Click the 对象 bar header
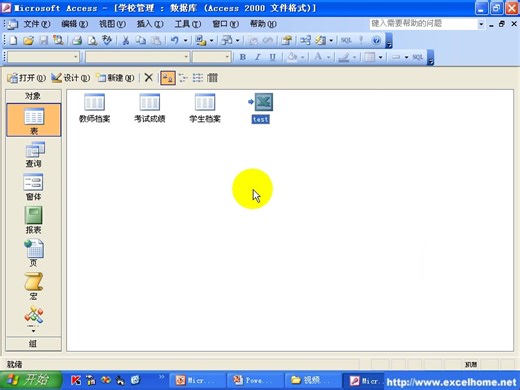 pos(33,96)
